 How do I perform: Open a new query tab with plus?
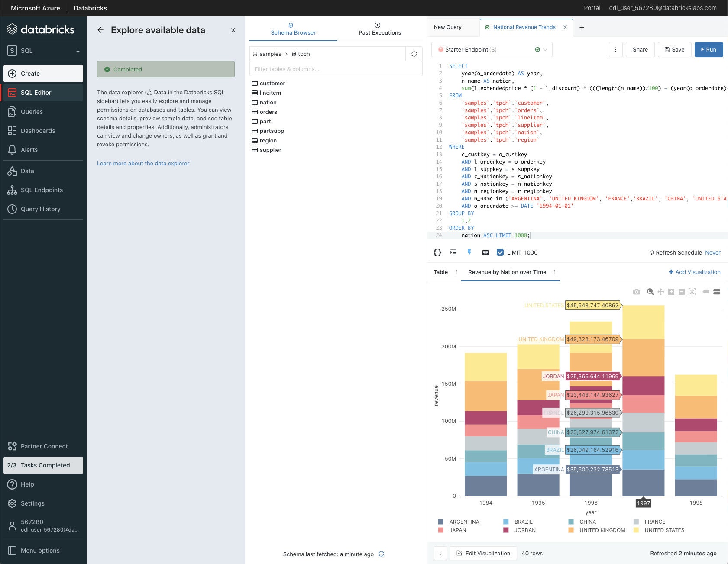point(582,27)
